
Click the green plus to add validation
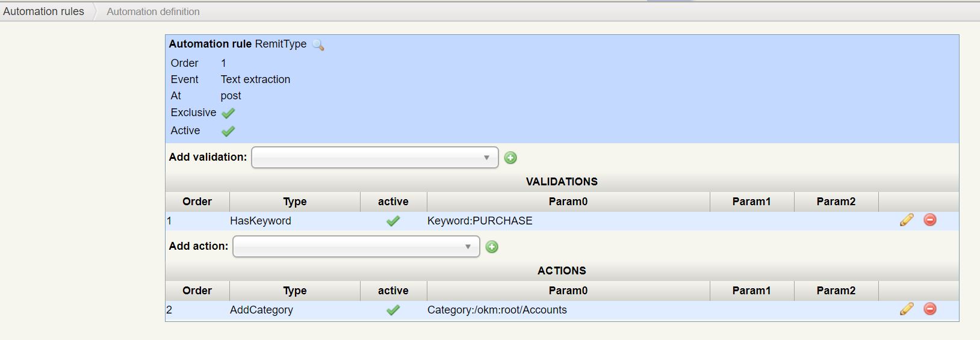[x=510, y=158]
